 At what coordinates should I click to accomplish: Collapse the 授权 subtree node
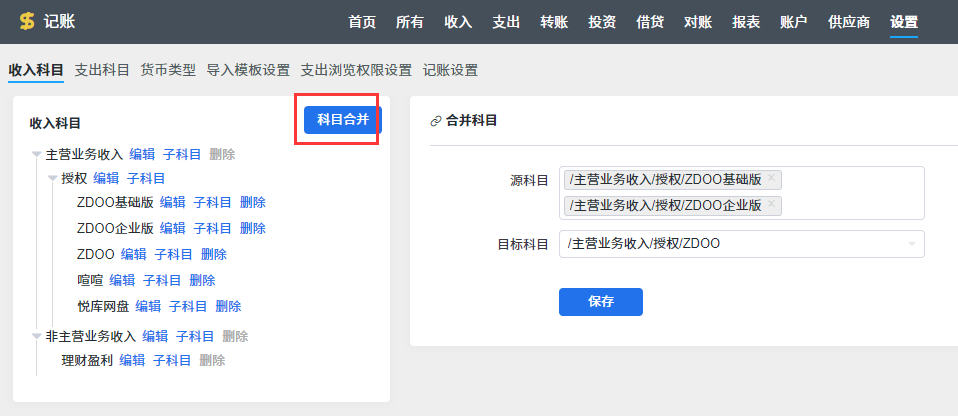click(x=53, y=179)
